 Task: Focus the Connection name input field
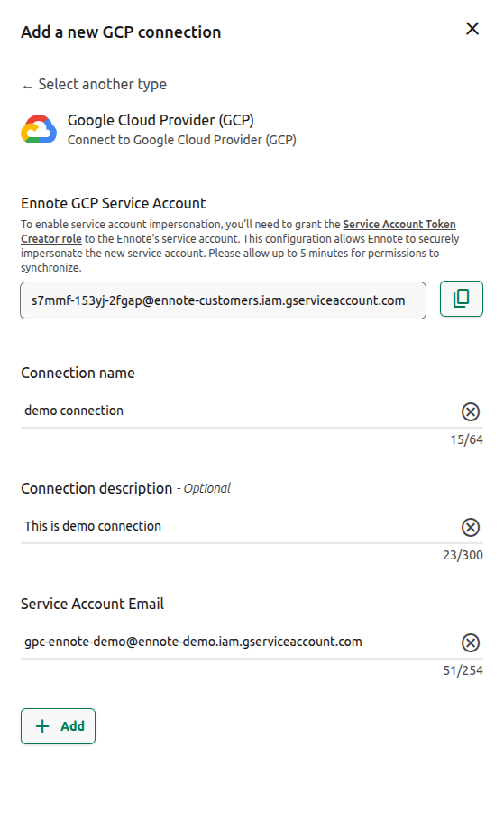238,411
